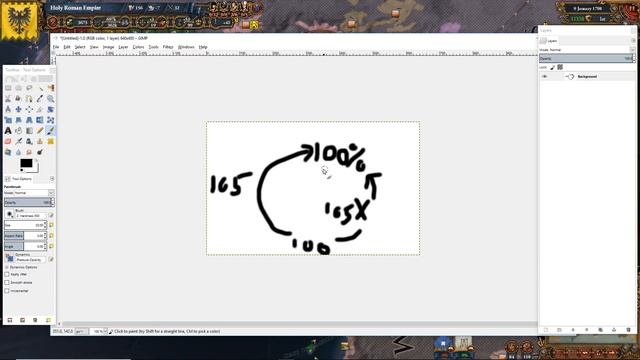Viewport: 640px width, 360px height.
Task: Select the Ink tool
Action: pos(29,141)
